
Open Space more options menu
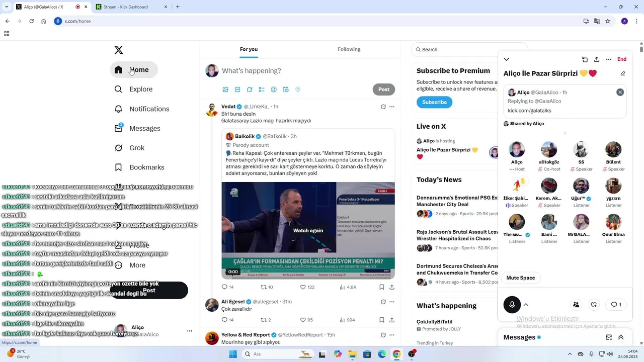609,59
